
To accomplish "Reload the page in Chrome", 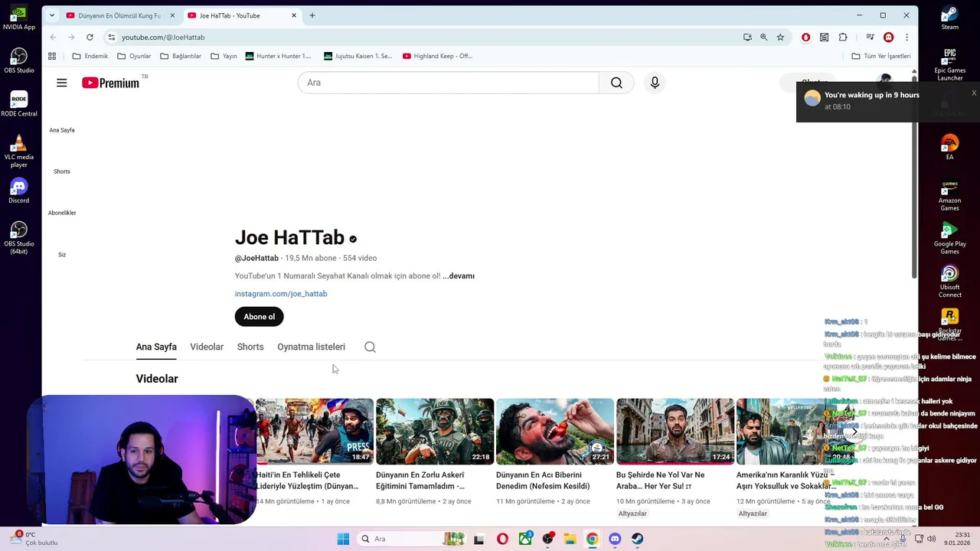I will [x=90, y=37].
